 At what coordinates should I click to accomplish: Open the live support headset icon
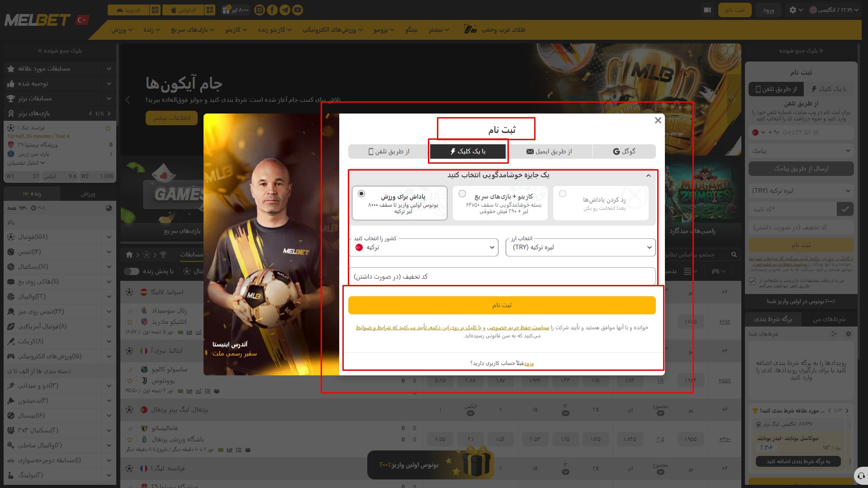(861, 476)
